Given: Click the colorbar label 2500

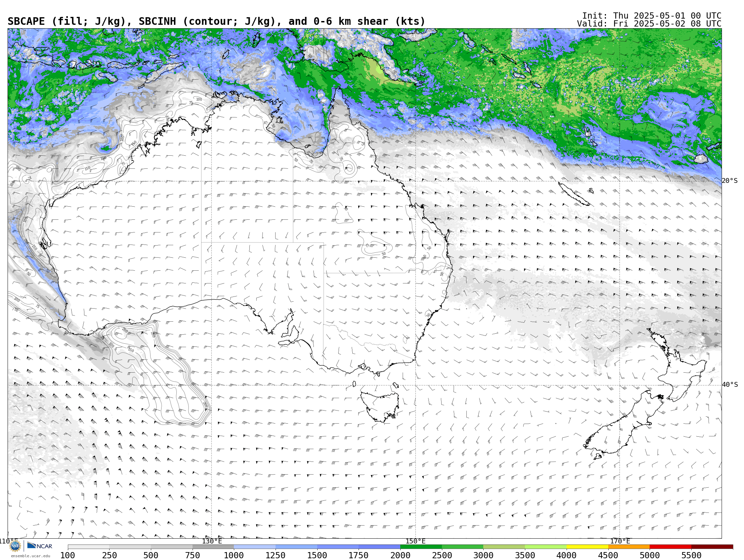Looking at the screenshot, I should tap(442, 555).
